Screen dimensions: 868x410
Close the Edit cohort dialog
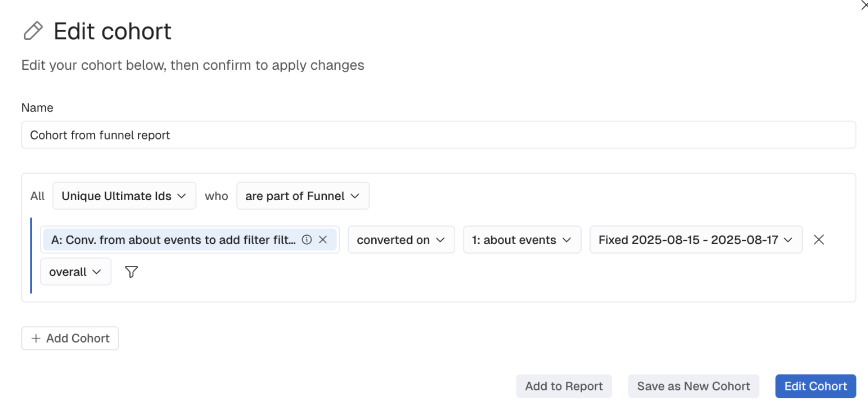point(865,6)
